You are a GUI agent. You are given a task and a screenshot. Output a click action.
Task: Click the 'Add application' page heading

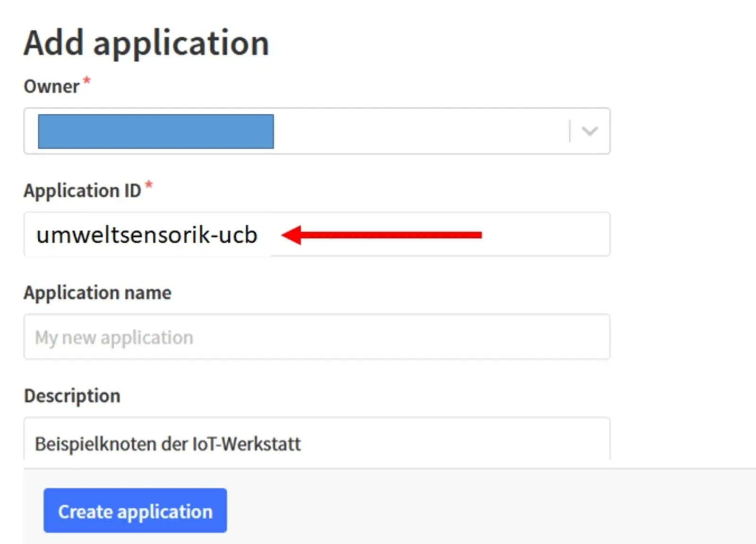[x=146, y=43]
